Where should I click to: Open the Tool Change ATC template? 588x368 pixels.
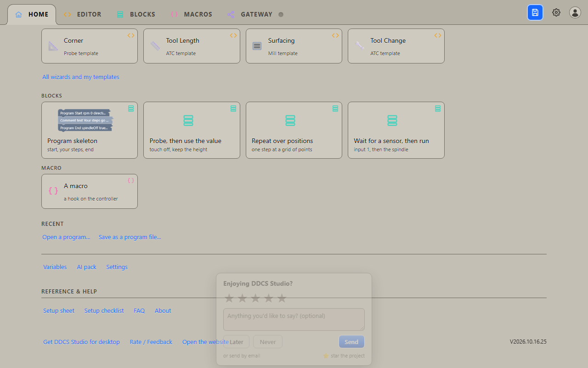point(396,46)
